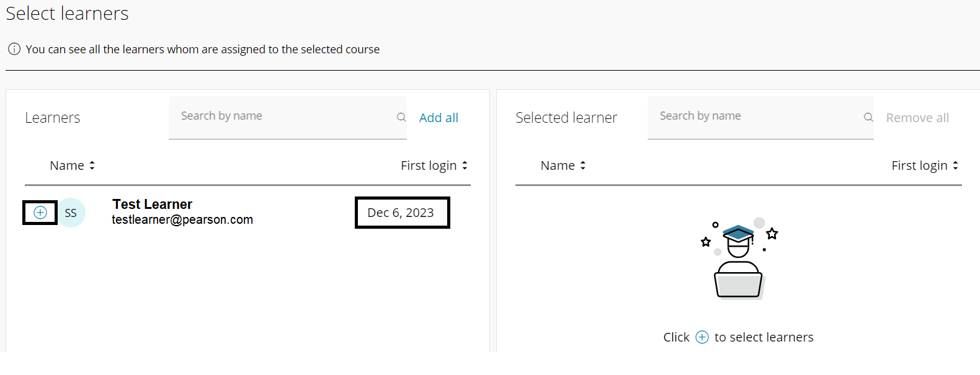Click the Test Learner name
The width and height of the screenshot is (980, 375).
(152, 204)
